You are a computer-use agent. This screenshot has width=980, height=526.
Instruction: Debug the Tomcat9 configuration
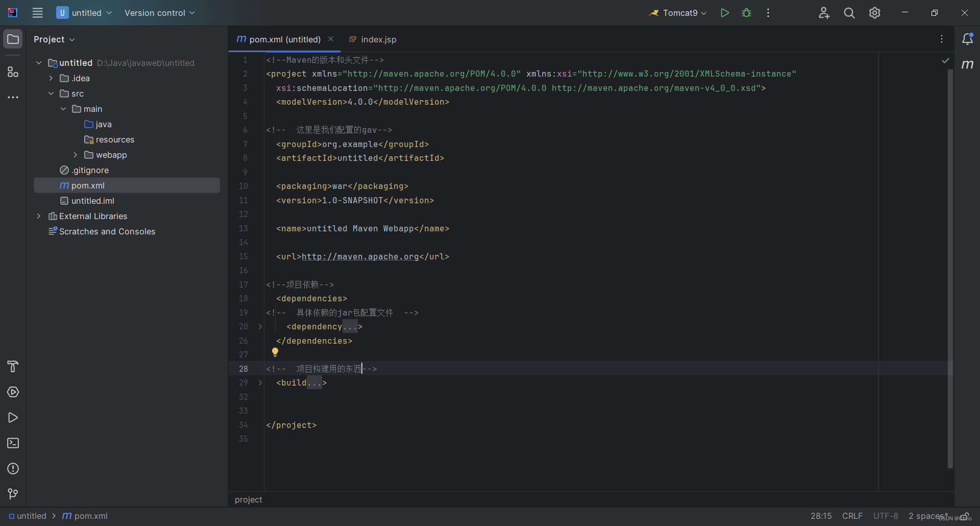click(746, 13)
